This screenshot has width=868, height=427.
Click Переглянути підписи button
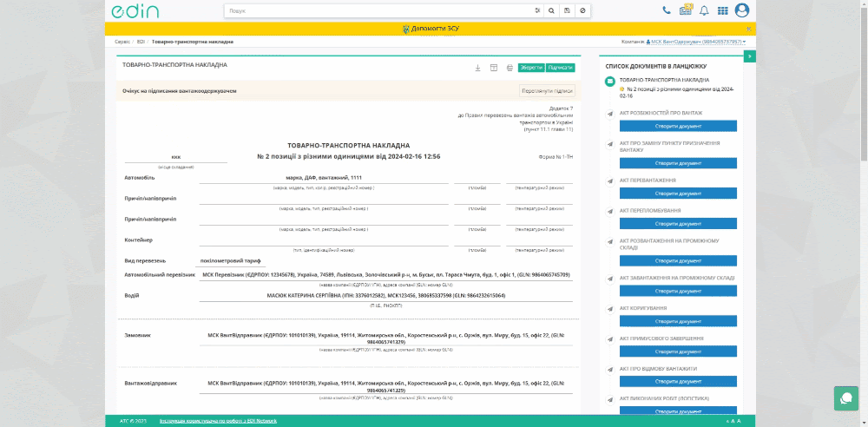(547, 91)
